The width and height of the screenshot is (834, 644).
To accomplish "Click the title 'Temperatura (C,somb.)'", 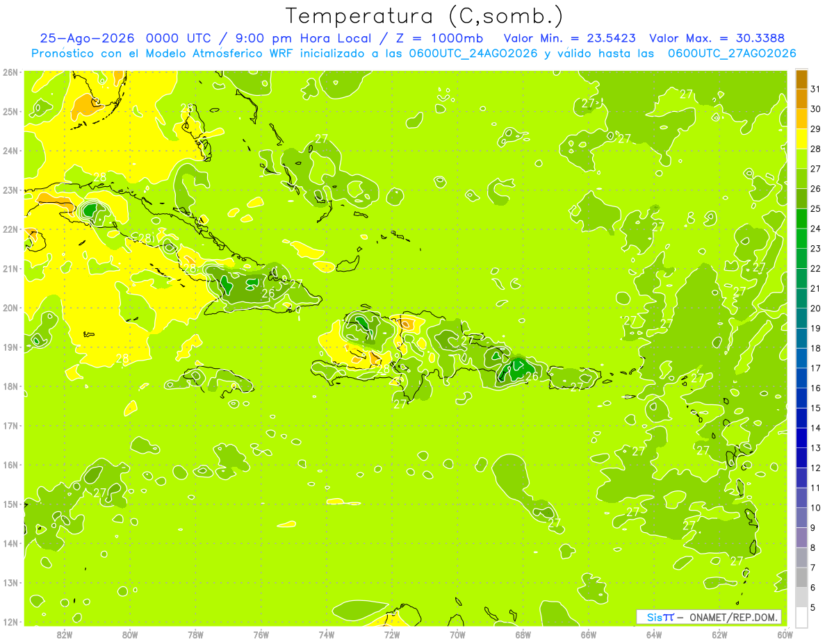I will pos(424,17).
